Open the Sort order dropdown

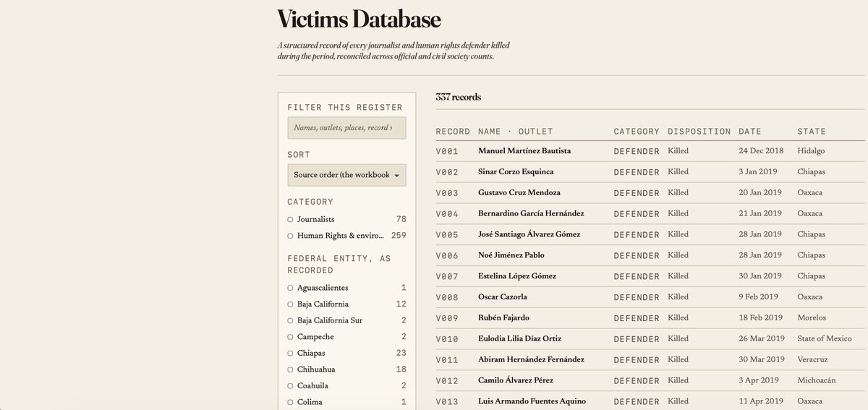[346, 175]
